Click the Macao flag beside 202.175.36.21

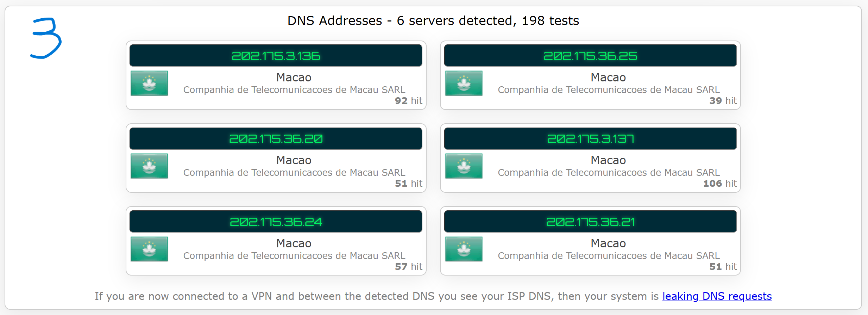point(464,249)
